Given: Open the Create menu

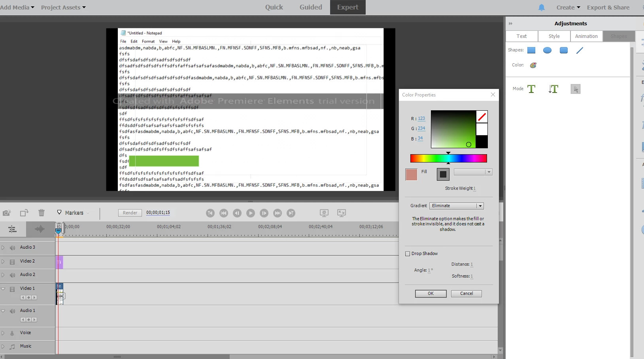Looking at the screenshot, I should click(x=568, y=8).
